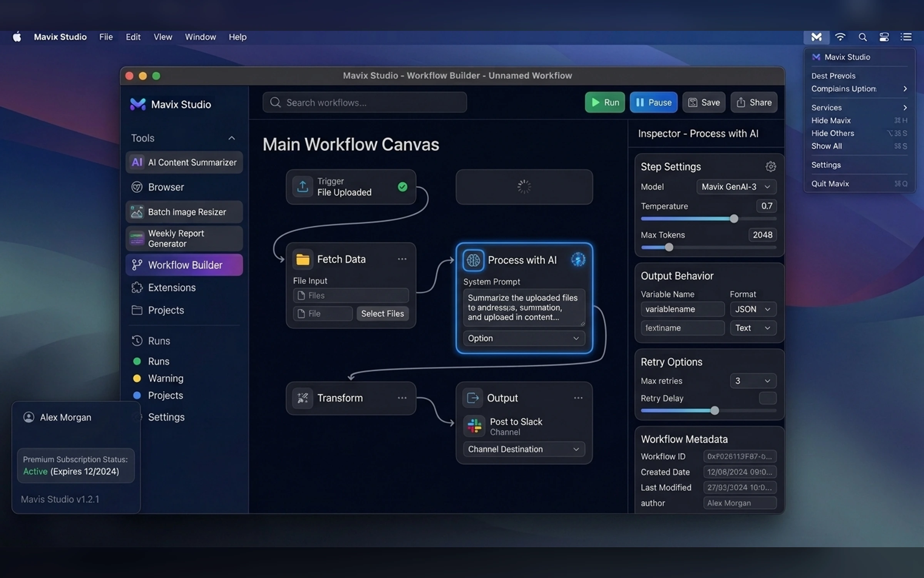Screen dimensions: 924x578
Task: Open Transform node options menu
Action: 402,398
